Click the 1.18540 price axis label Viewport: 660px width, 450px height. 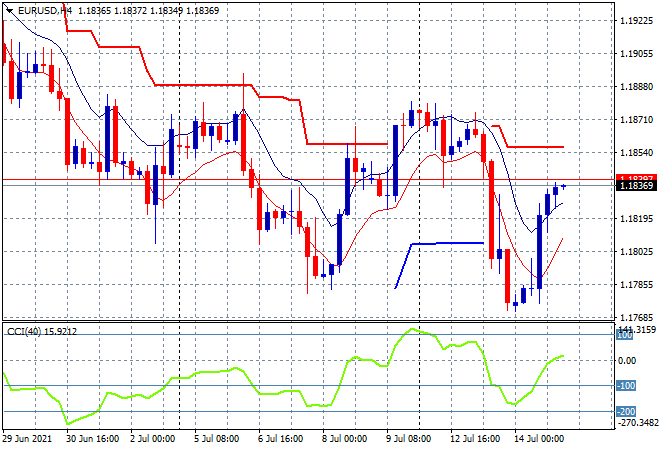pyautogui.click(x=636, y=152)
